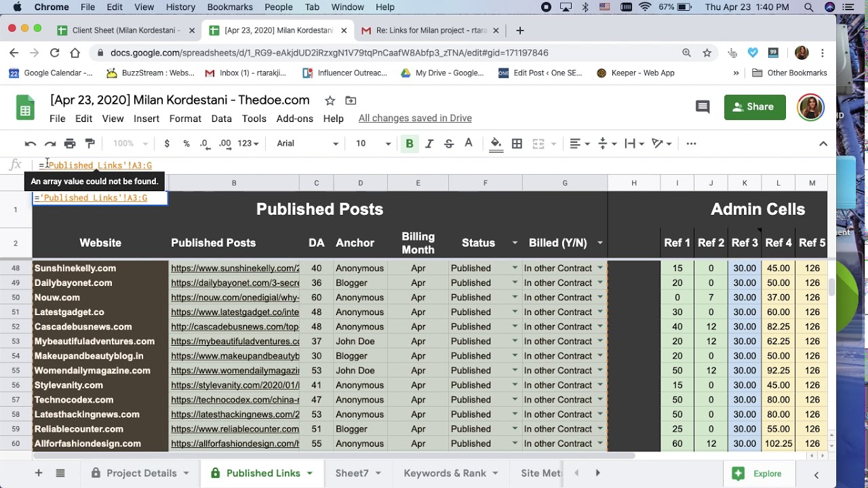Open the borders tool
This screenshot has height=488, width=868.
click(517, 144)
